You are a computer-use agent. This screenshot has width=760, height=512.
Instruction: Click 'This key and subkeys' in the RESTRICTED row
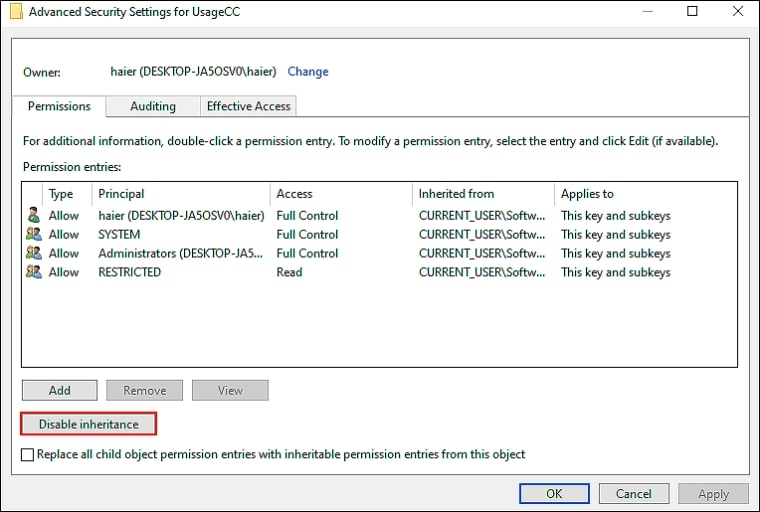pyautogui.click(x=616, y=272)
